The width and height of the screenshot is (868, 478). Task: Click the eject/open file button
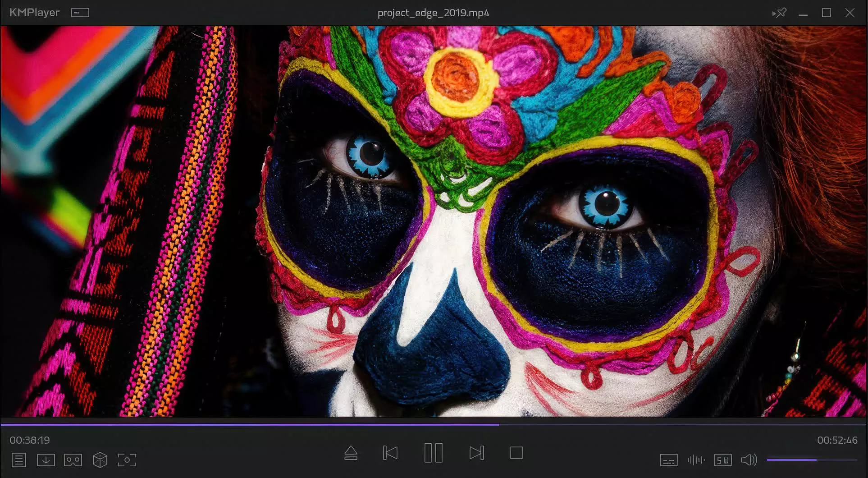pyautogui.click(x=351, y=453)
